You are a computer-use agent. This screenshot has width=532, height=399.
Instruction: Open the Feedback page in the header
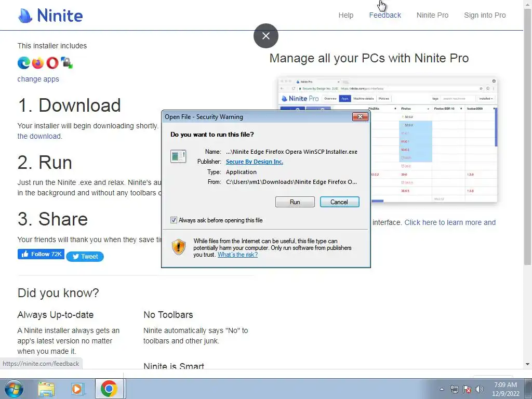click(x=385, y=15)
